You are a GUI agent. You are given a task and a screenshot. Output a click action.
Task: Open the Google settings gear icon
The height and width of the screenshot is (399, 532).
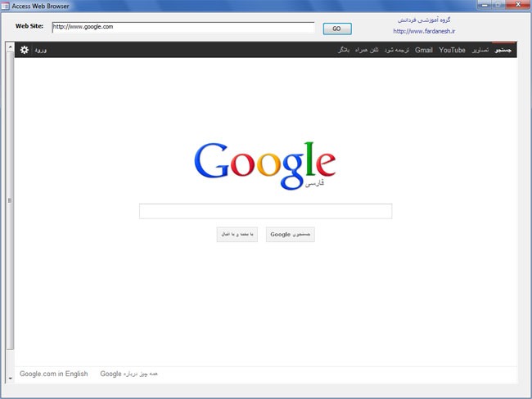tap(24, 50)
